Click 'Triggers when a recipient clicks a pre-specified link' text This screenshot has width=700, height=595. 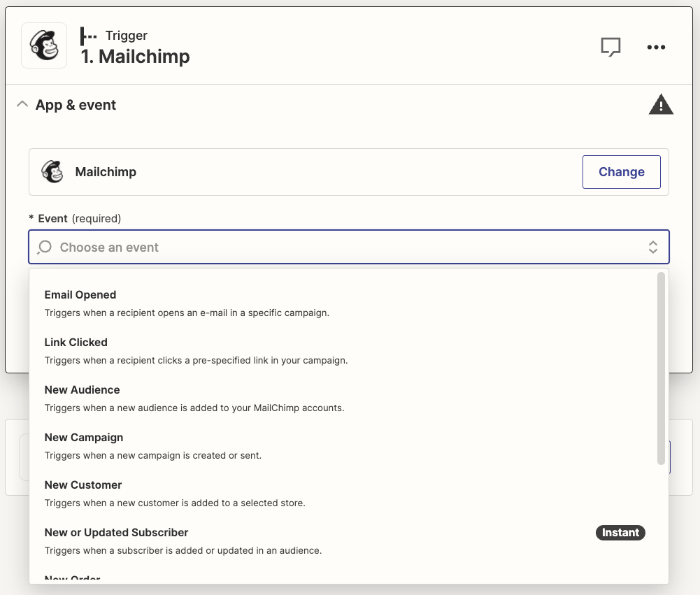tap(196, 360)
